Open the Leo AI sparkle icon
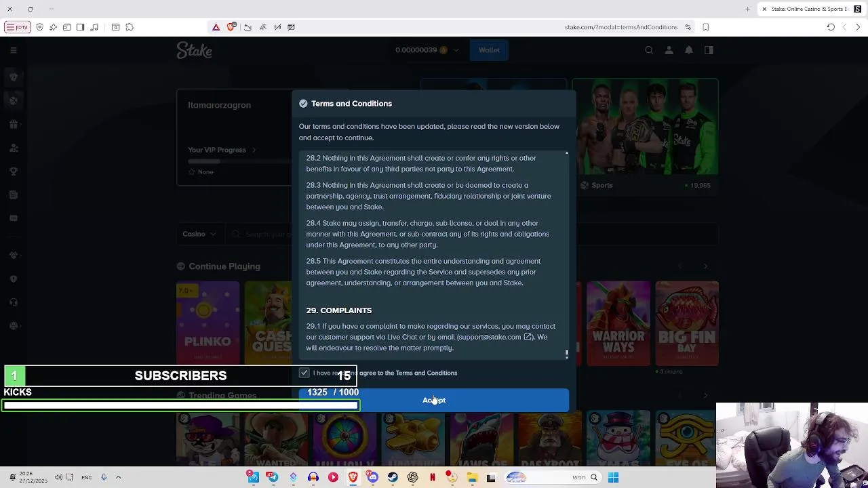Screen dimensions: 868x488 click(53, 27)
